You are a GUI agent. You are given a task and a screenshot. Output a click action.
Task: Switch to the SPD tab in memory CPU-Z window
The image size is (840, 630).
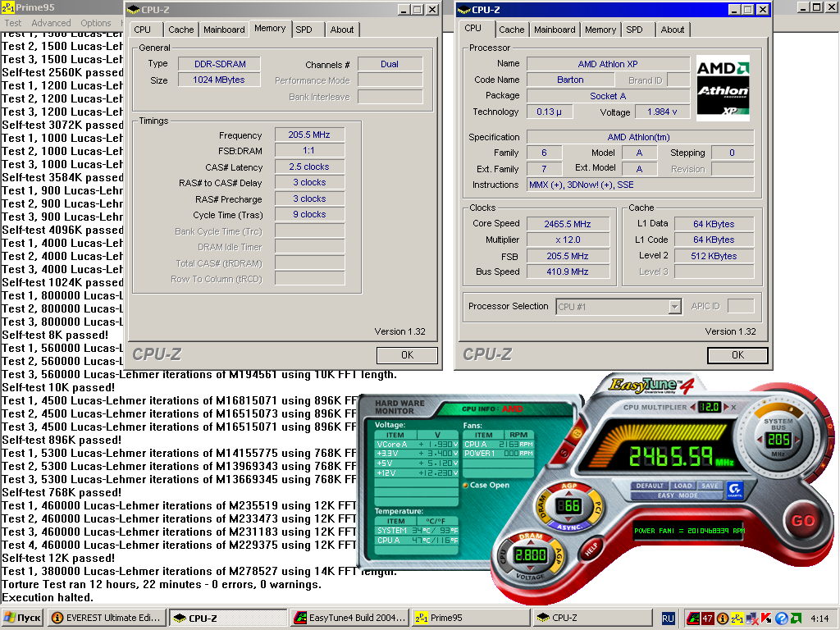304,30
